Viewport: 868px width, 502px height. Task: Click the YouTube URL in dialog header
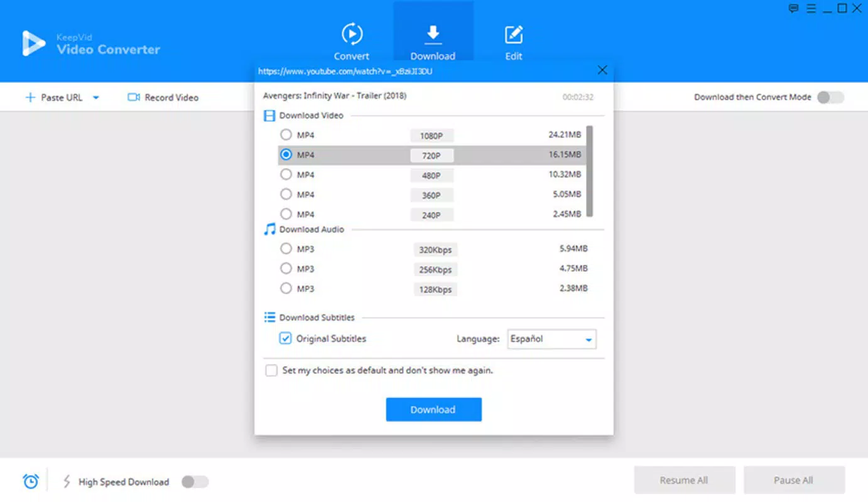click(x=345, y=72)
